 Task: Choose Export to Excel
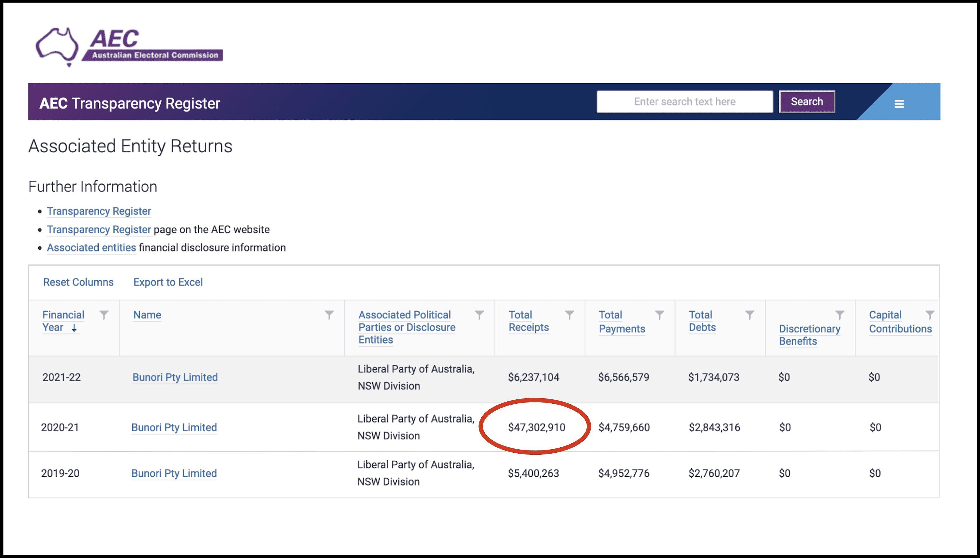(168, 282)
